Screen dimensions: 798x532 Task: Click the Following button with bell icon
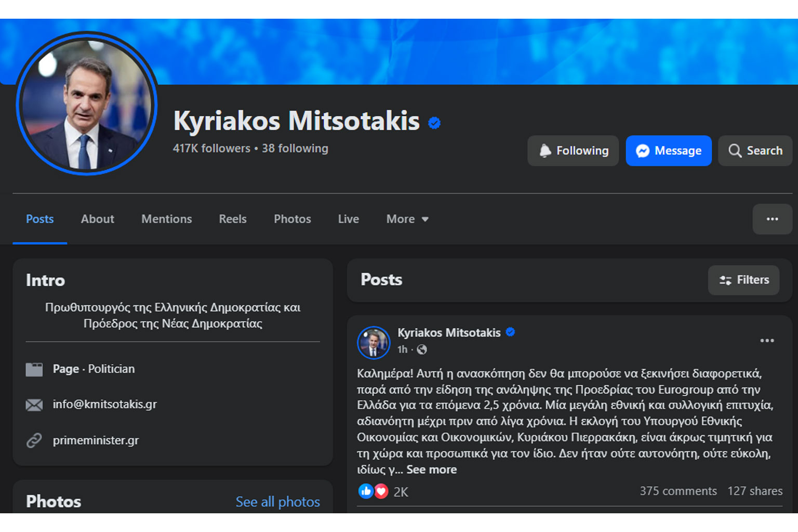click(x=573, y=151)
